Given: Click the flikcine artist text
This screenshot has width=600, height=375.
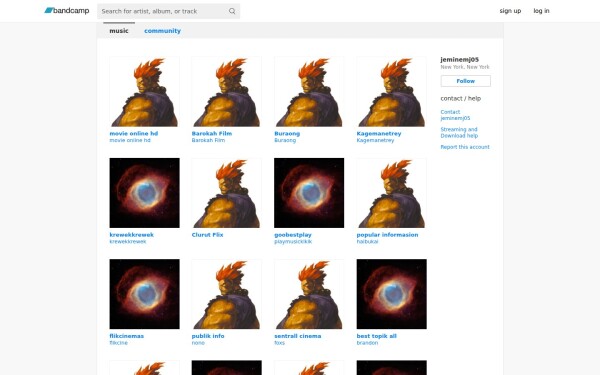Looking at the screenshot, I should [118, 343].
